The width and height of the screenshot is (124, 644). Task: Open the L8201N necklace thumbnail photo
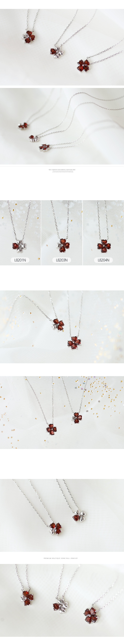(20, 233)
